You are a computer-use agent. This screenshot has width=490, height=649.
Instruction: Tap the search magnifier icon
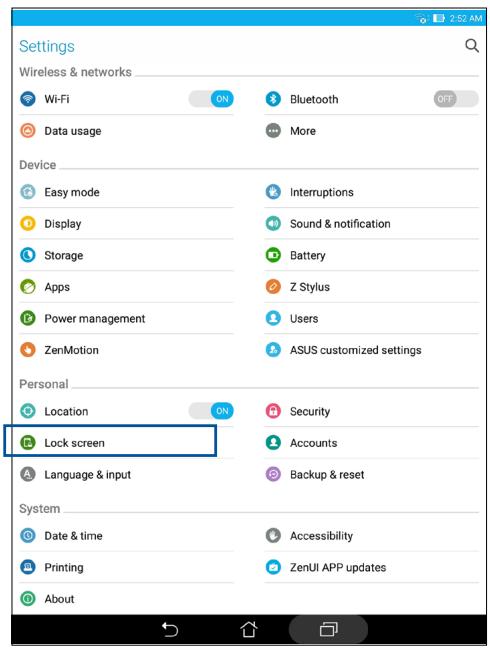point(472,46)
